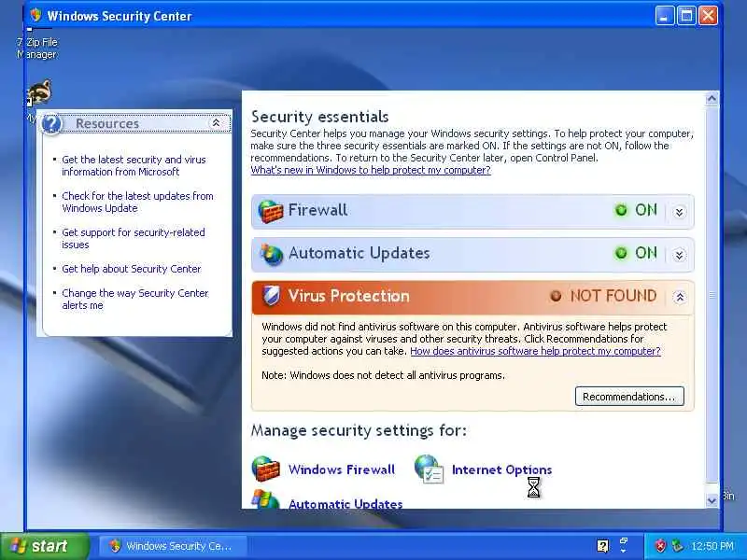The height and width of the screenshot is (560, 747).
Task: Click the scrollbar down arrow
Action: [712, 500]
